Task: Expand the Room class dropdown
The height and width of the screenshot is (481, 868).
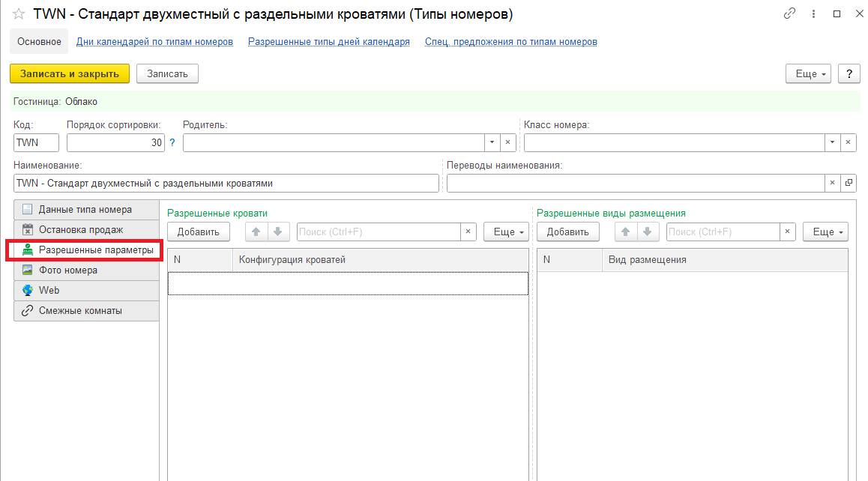Action: click(833, 142)
